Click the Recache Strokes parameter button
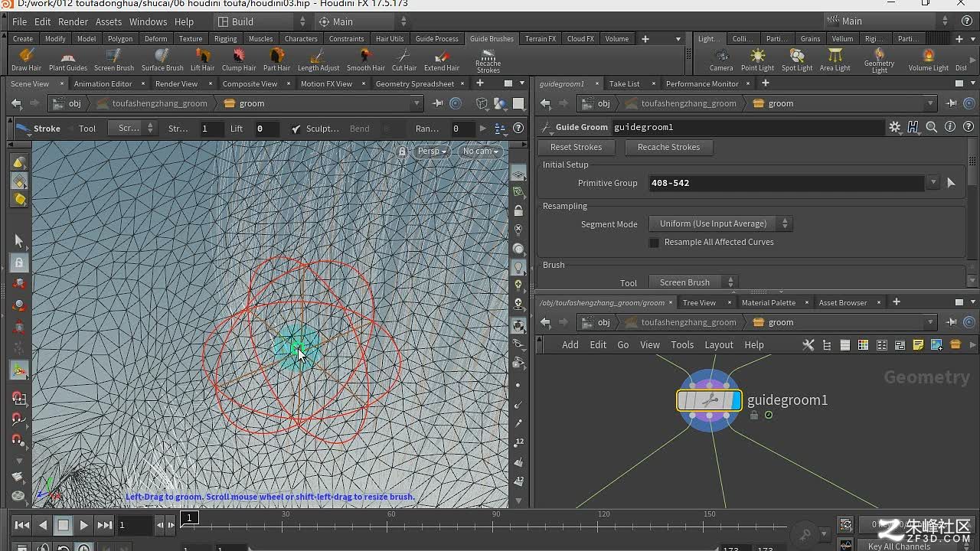The image size is (980, 551). tap(668, 147)
